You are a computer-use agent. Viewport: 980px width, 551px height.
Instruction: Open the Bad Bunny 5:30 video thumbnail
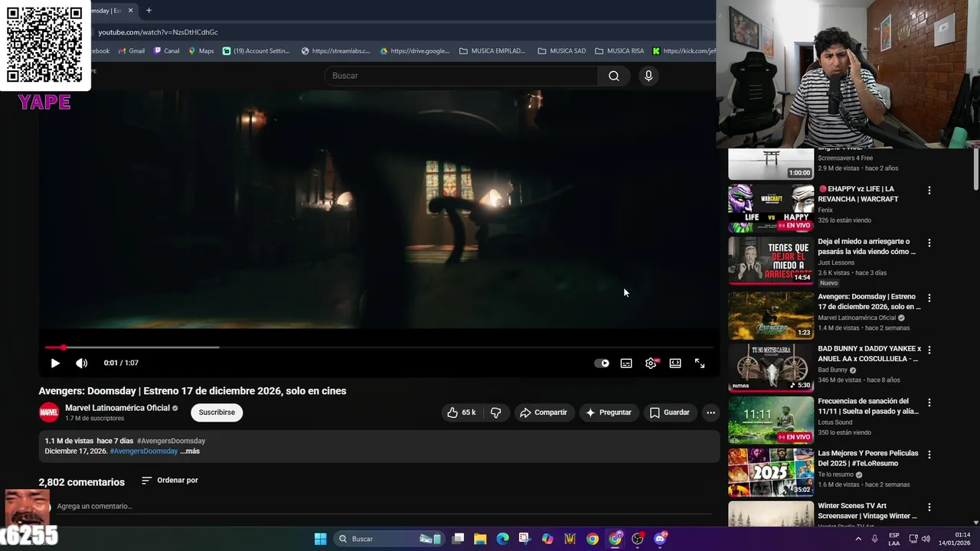click(x=771, y=367)
